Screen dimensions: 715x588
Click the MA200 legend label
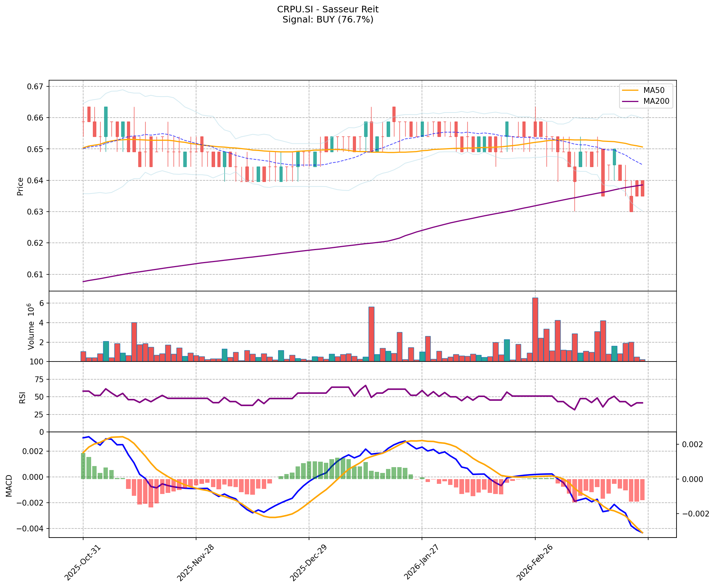point(656,101)
